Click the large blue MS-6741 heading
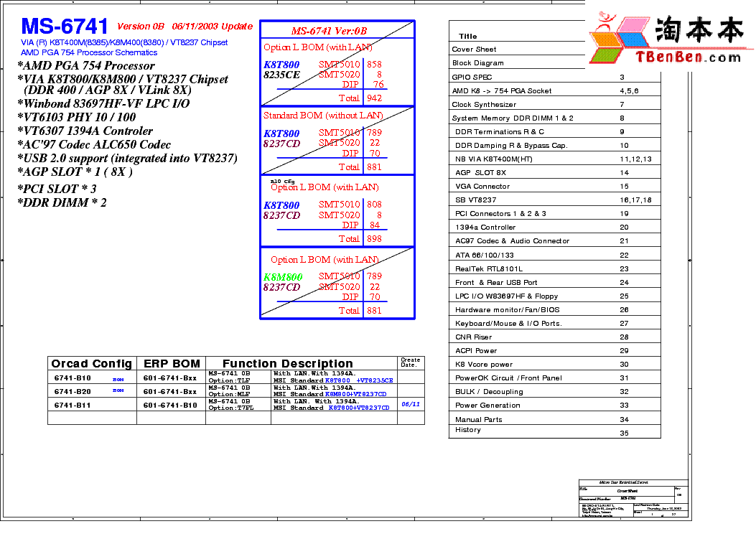The height and width of the screenshot is (534, 756). coord(65,27)
